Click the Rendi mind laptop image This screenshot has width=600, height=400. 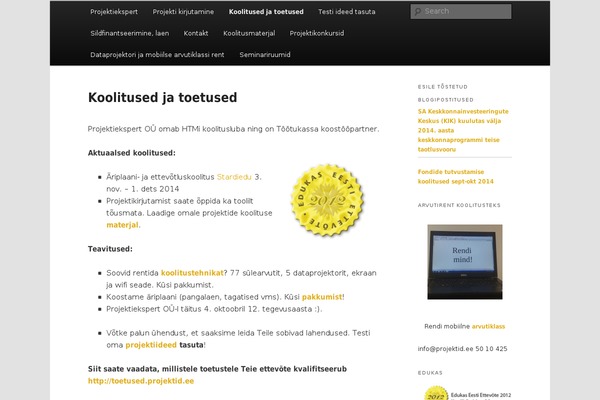(465, 262)
